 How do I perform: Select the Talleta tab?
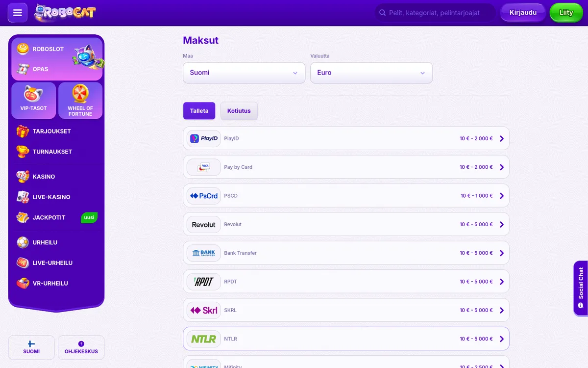pos(199,111)
